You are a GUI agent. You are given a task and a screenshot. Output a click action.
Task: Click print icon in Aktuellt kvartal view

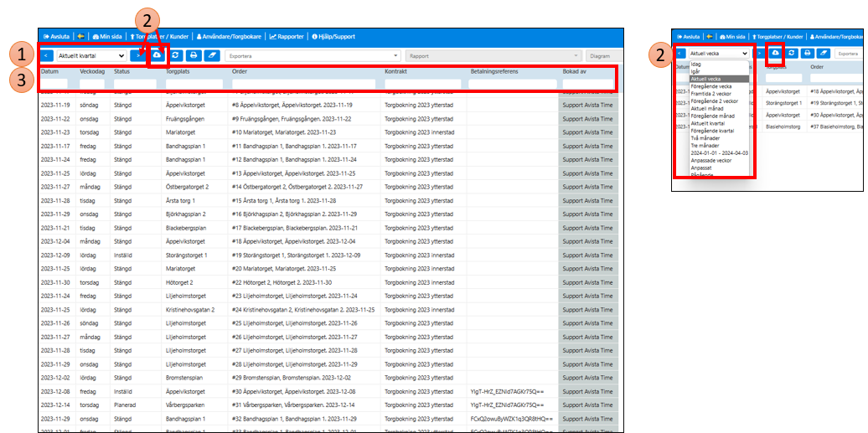click(194, 55)
